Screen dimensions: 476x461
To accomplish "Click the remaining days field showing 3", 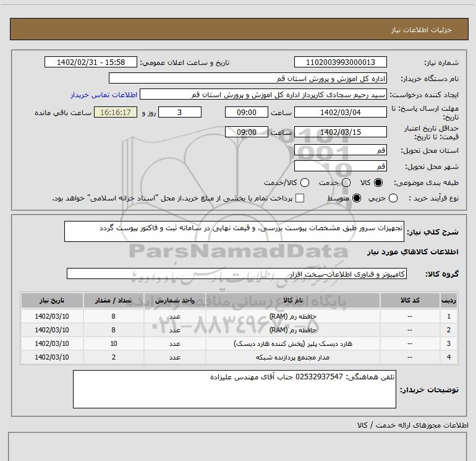I will click(180, 113).
